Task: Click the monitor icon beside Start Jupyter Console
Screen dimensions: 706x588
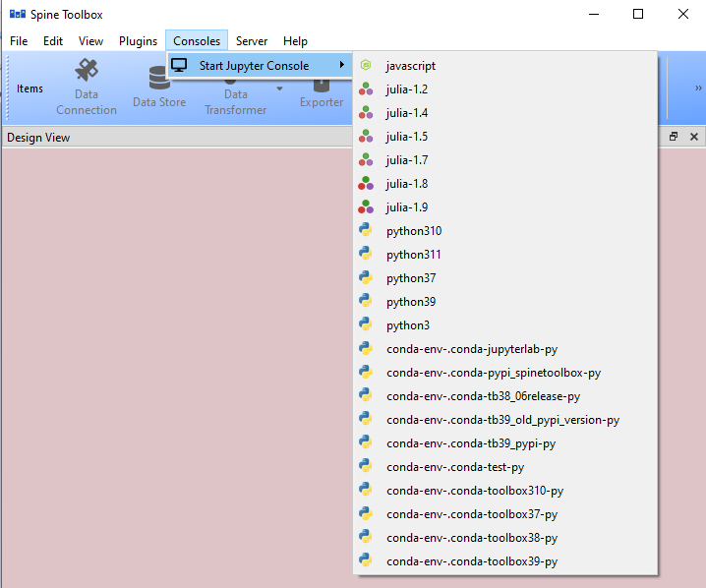Action: 179,65
